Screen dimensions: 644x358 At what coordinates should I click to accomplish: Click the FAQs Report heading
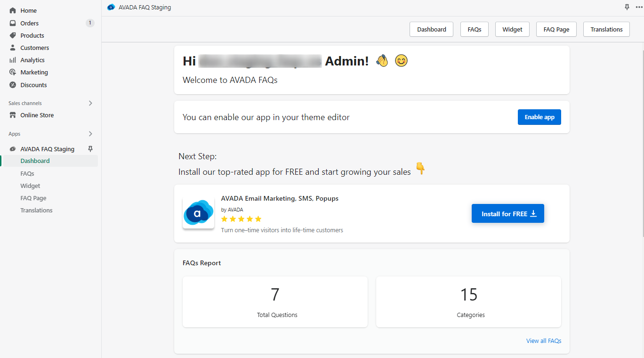(201, 263)
